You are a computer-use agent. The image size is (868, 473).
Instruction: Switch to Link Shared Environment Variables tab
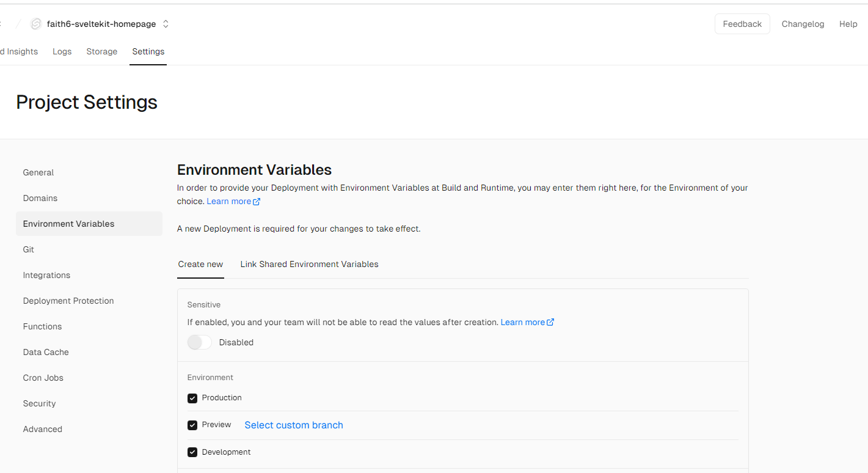pyautogui.click(x=309, y=264)
